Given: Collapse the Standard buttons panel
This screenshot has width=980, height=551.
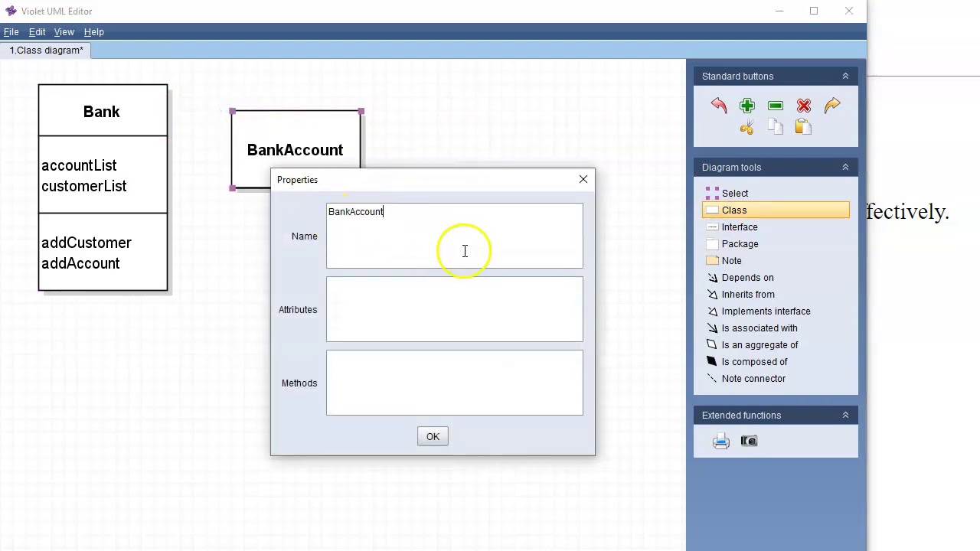Looking at the screenshot, I should coord(845,76).
